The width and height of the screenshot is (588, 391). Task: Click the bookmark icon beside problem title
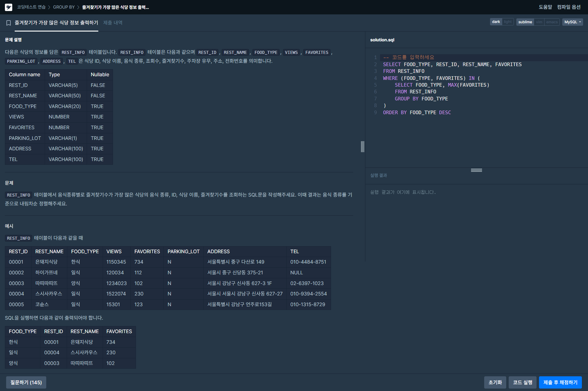tap(9, 23)
